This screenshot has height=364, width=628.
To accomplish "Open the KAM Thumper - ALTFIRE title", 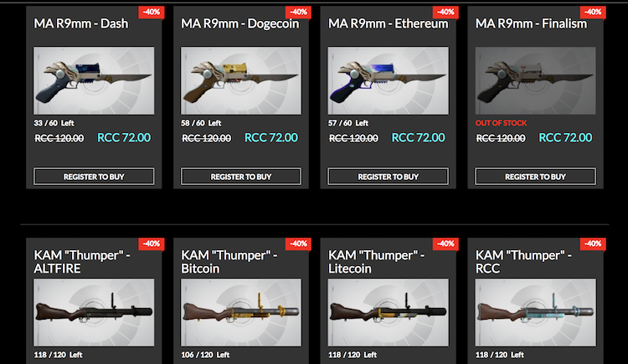I will coord(82,261).
